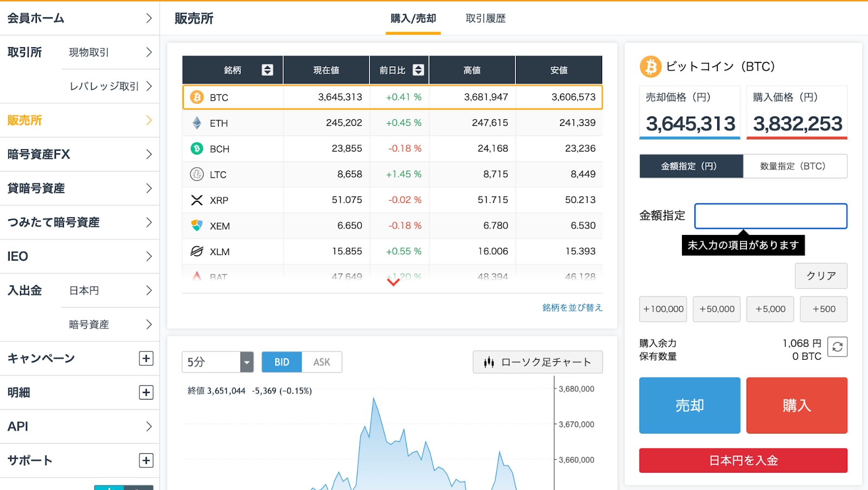Click the クリア button

[x=821, y=276]
